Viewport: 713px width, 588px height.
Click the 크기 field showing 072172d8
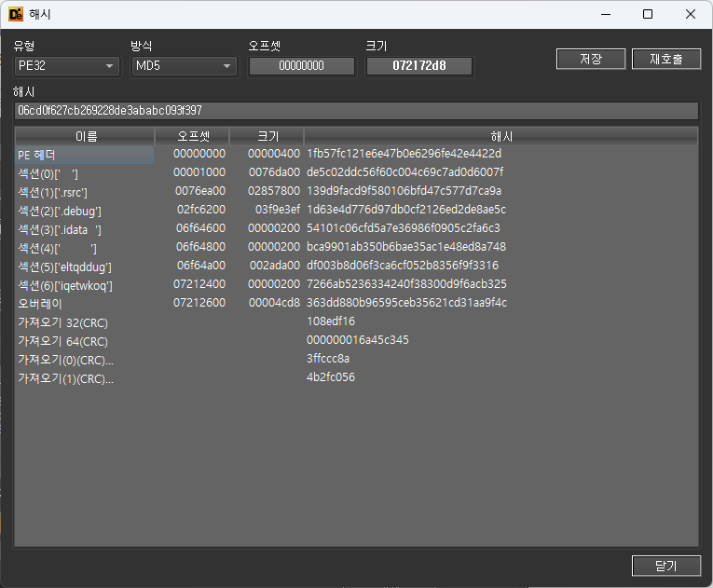[x=419, y=66]
